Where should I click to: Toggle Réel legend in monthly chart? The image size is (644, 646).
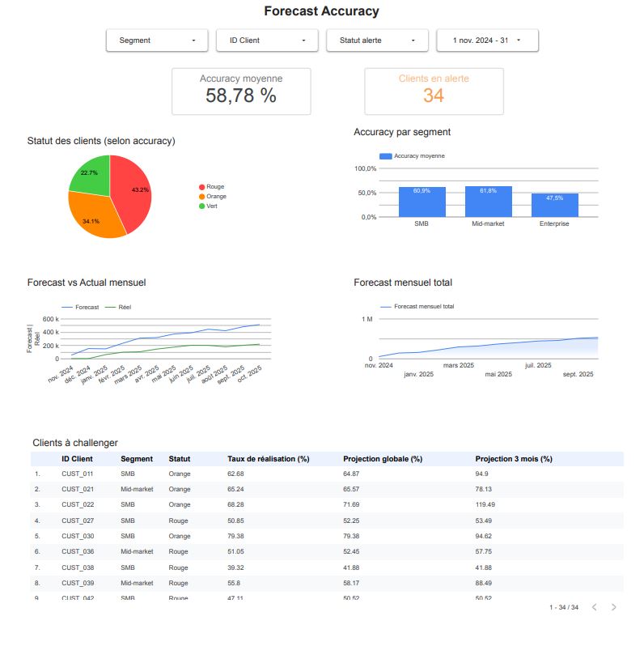point(118,307)
